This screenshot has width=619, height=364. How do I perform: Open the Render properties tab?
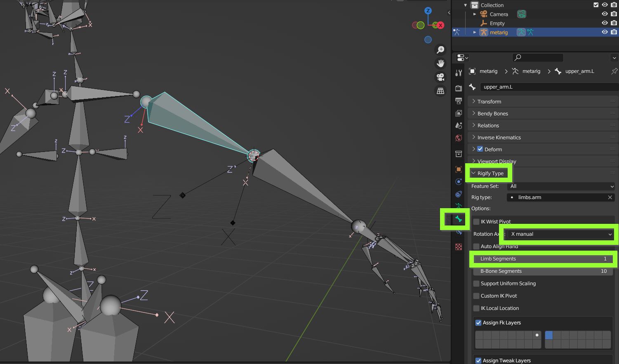point(459,88)
